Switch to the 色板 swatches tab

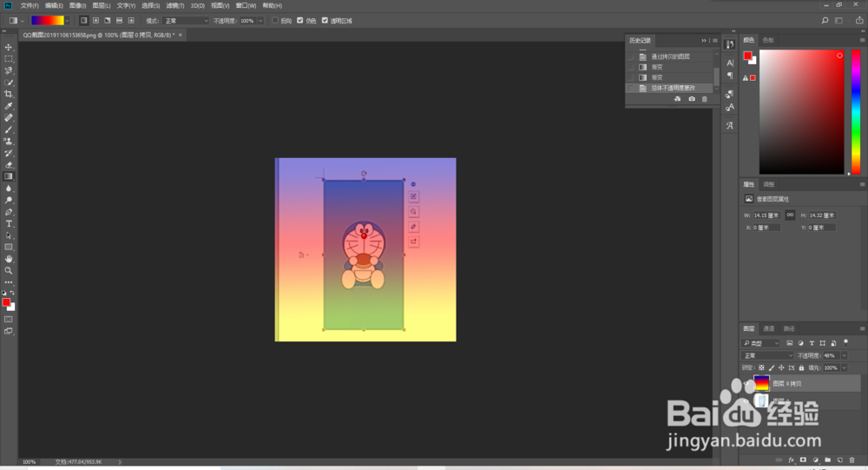[x=768, y=40]
